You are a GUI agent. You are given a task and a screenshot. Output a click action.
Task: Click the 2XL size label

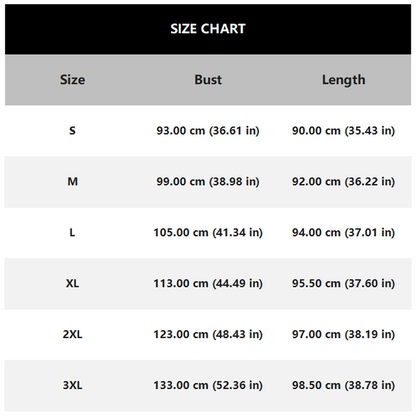(x=72, y=334)
